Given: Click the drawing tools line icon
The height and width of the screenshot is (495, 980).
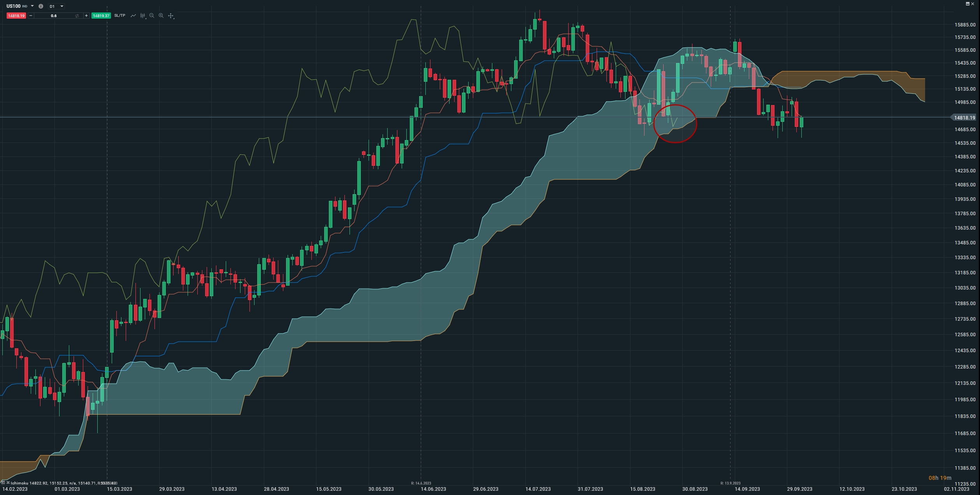Looking at the screenshot, I should click(x=133, y=16).
